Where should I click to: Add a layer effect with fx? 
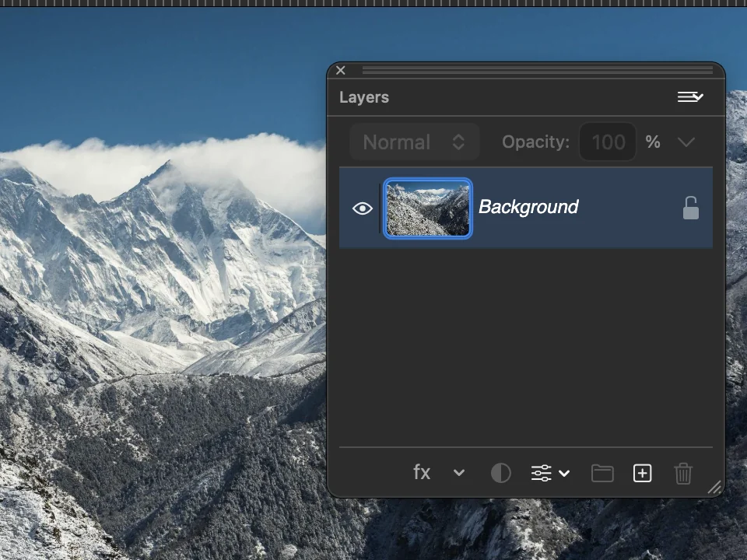tap(422, 472)
